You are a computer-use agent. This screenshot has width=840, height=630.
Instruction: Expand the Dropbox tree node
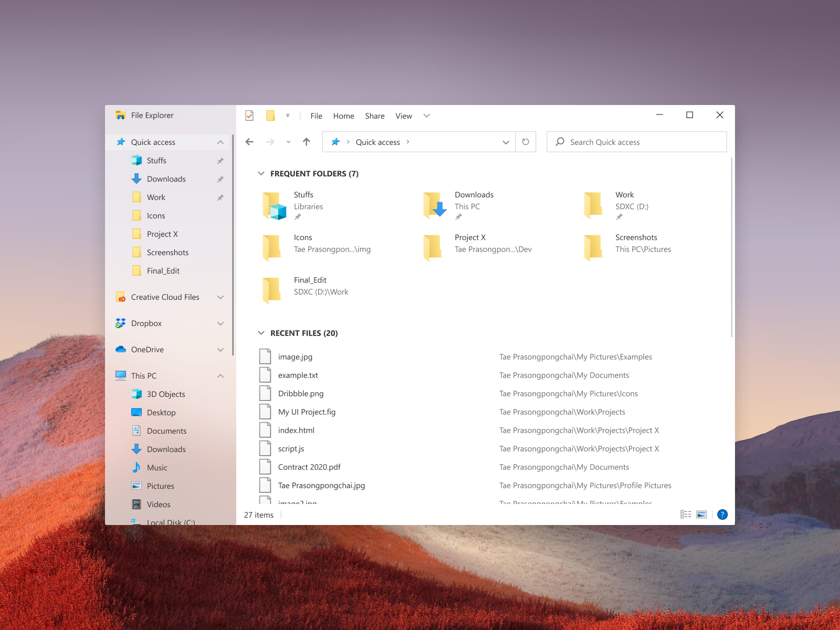point(220,323)
